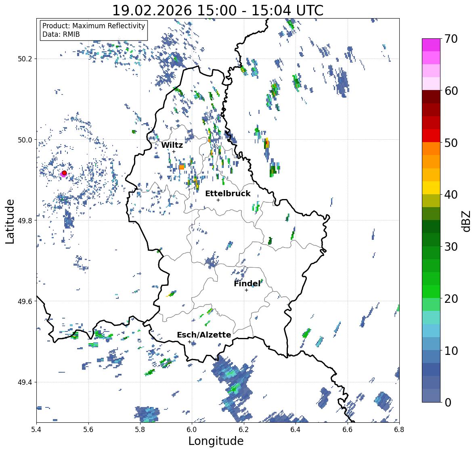Click longitude tick label 6.8
The height and width of the screenshot is (451, 476).
[x=399, y=430]
